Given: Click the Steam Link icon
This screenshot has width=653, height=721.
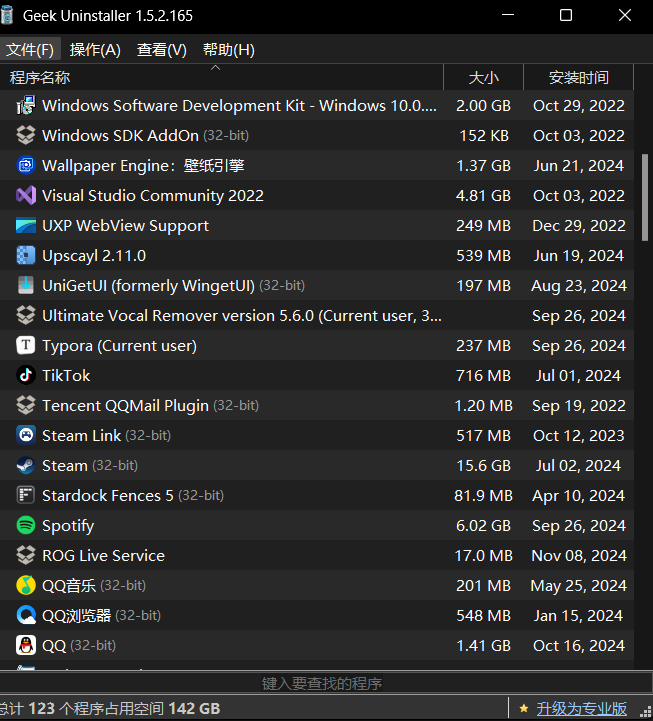Looking at the screenshot, I should pos(26,435).
